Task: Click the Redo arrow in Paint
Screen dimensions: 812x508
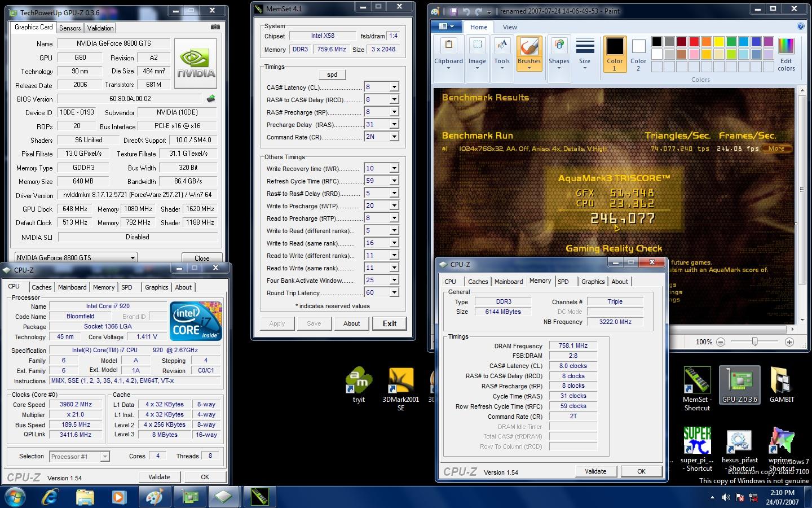Action: [479, 11]
